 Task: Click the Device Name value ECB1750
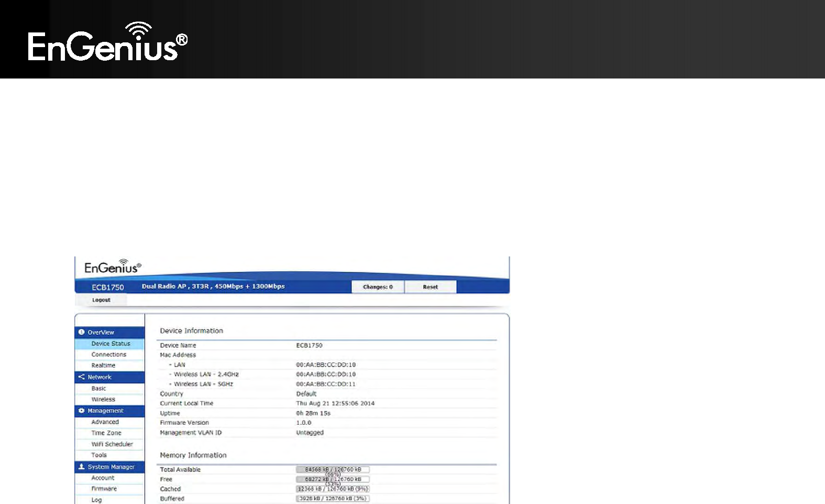tap(309, 345)
